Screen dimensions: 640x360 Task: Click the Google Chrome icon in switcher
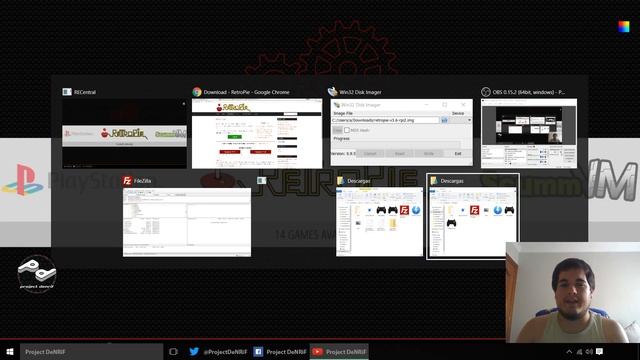pos(197,92)
